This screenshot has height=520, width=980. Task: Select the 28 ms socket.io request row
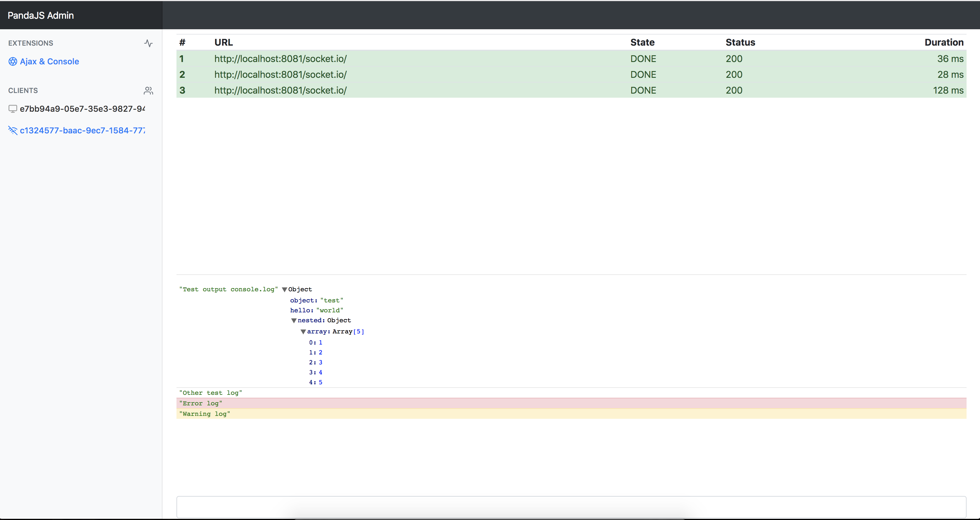571,75
